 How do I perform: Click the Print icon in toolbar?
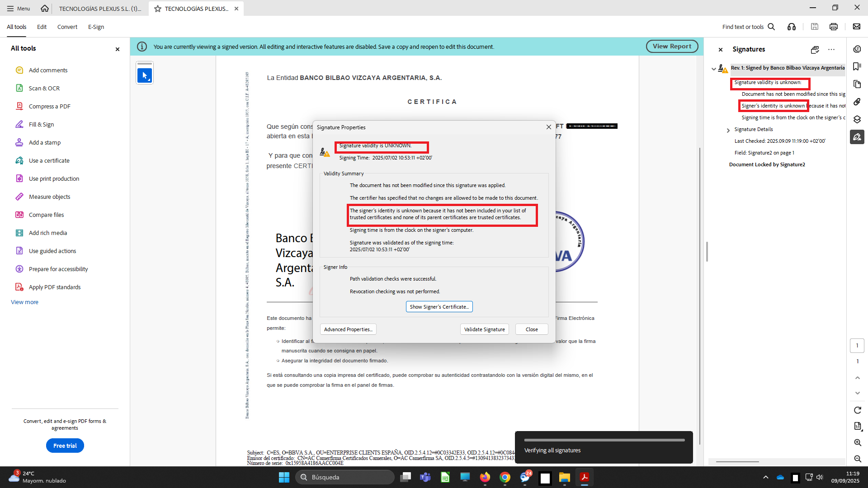coord(834,27)
